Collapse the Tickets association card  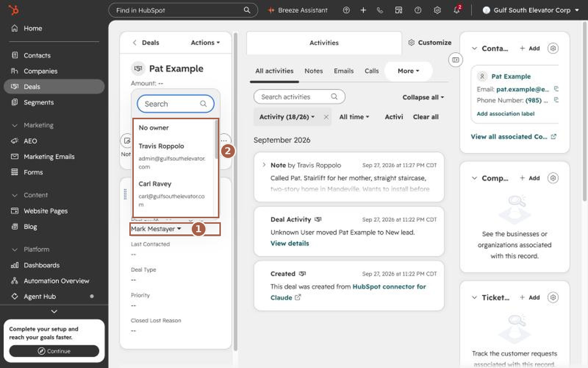click(x=474, y=297)
